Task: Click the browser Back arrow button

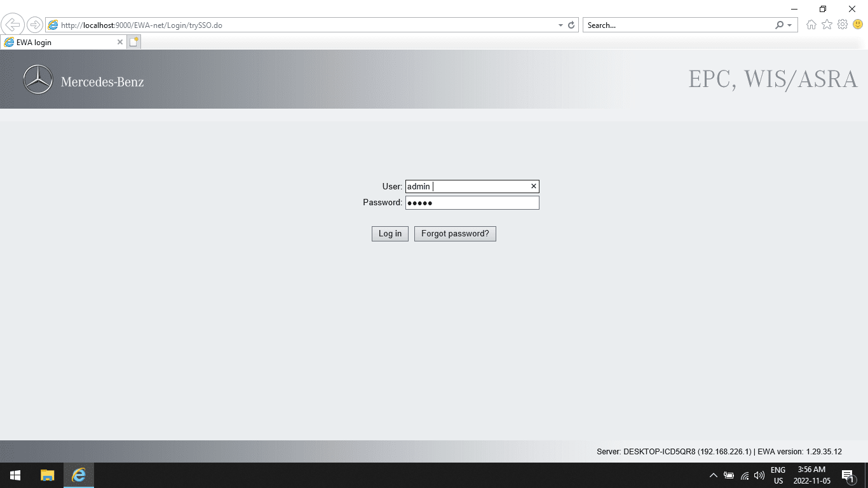Action: point(13,25)
